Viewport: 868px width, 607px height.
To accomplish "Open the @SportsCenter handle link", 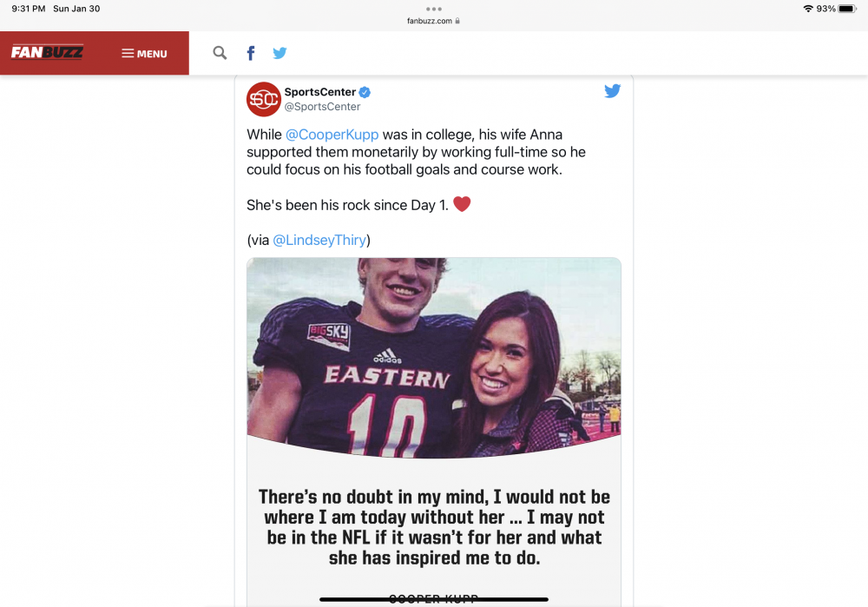I will [x=322, y=107].
